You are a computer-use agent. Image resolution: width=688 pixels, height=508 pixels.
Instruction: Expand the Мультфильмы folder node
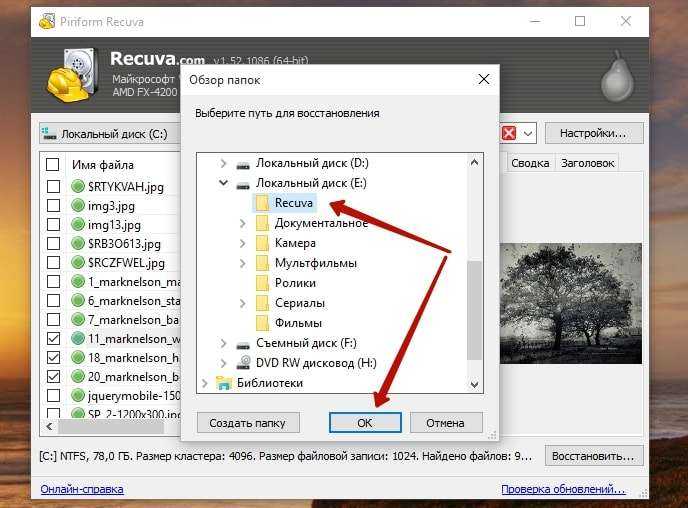coord(243,263)
